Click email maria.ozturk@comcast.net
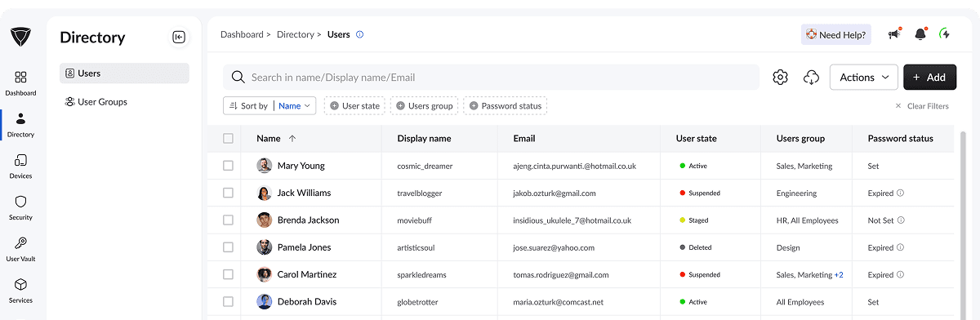Viewport: 980px width, 320px height. point(558,302)
